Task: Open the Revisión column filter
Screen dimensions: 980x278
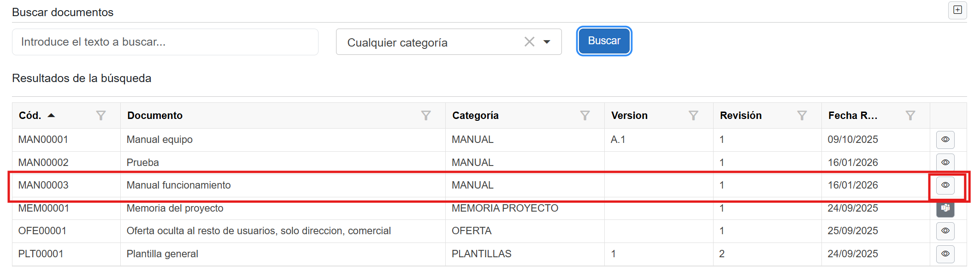Action: (x=802, y=116)
